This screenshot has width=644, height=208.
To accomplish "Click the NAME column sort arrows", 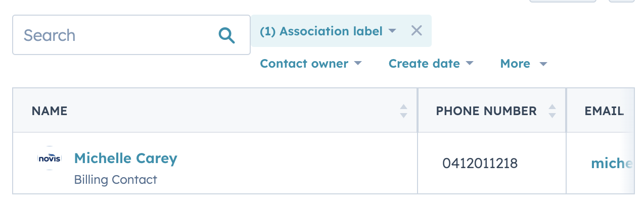I will click(x=403, y=111).
